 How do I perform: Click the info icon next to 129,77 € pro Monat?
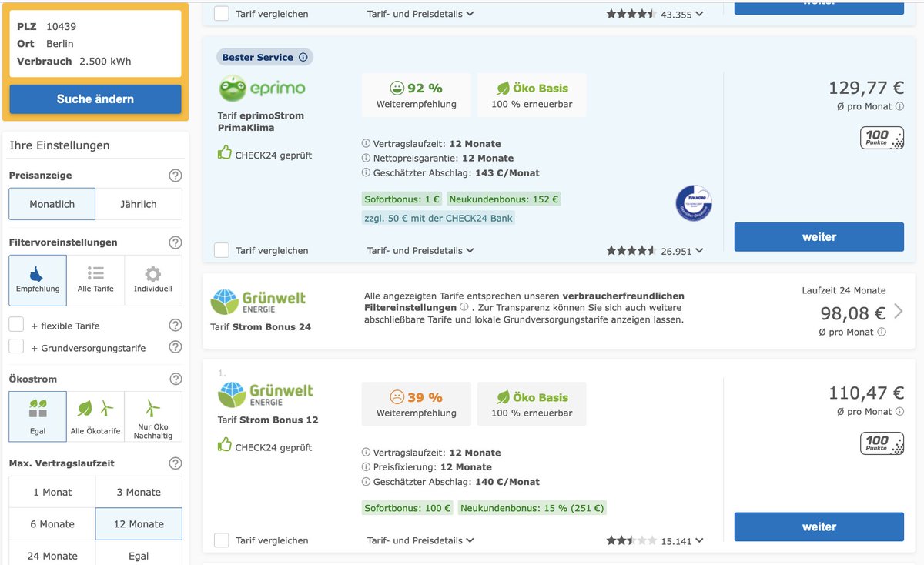(899, 106)
